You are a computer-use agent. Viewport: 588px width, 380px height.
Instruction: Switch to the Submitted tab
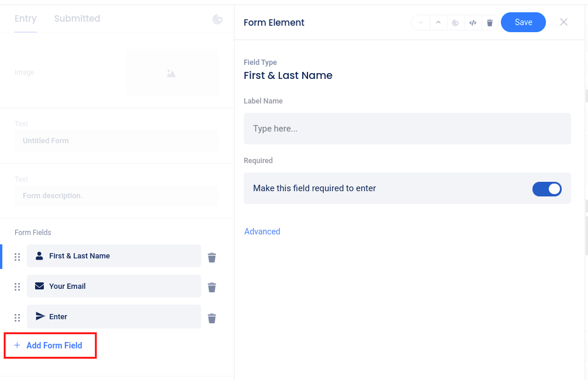click(77, 19)
